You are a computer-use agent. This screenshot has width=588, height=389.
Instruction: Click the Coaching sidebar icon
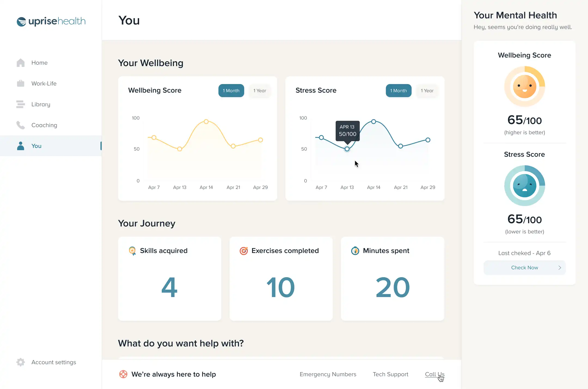click(x=20, y=125)
